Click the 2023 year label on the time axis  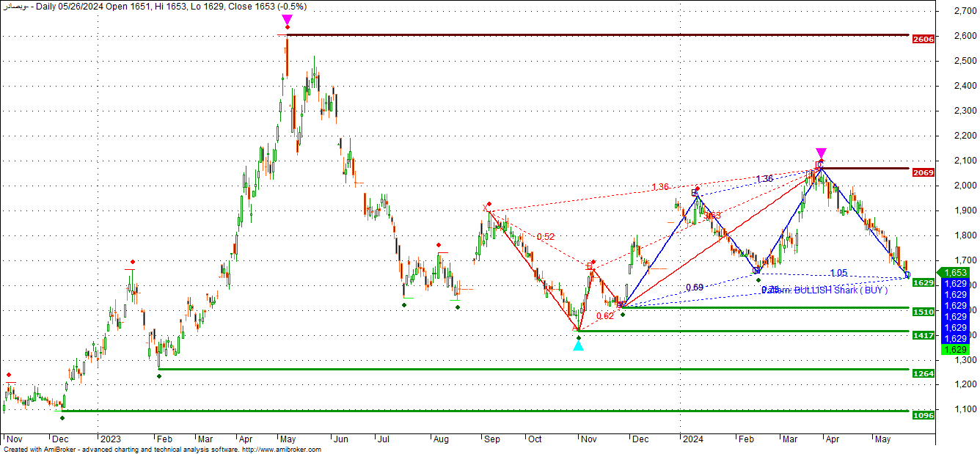(111, 439)
